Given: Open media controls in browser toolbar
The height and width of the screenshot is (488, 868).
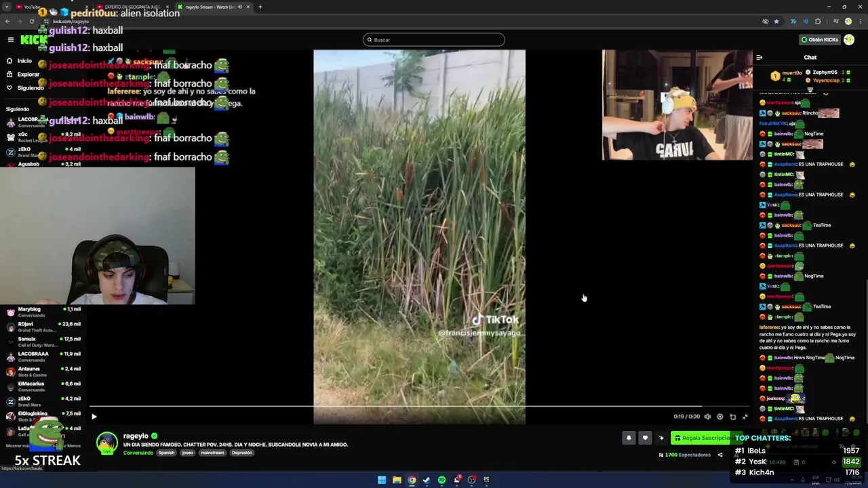Looking at the screenshot, I should pyautogui.click(x=835, y=21).
